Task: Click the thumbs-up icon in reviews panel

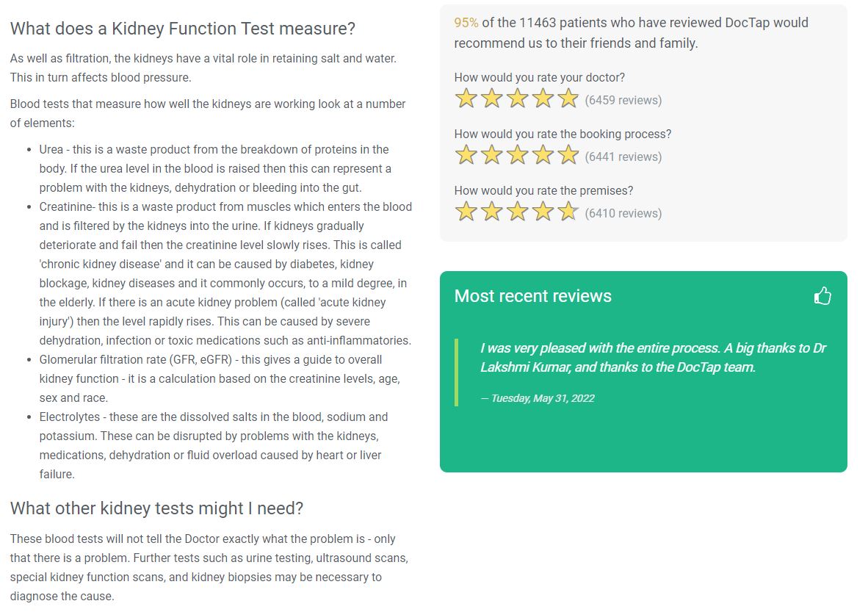Action: 822,296
